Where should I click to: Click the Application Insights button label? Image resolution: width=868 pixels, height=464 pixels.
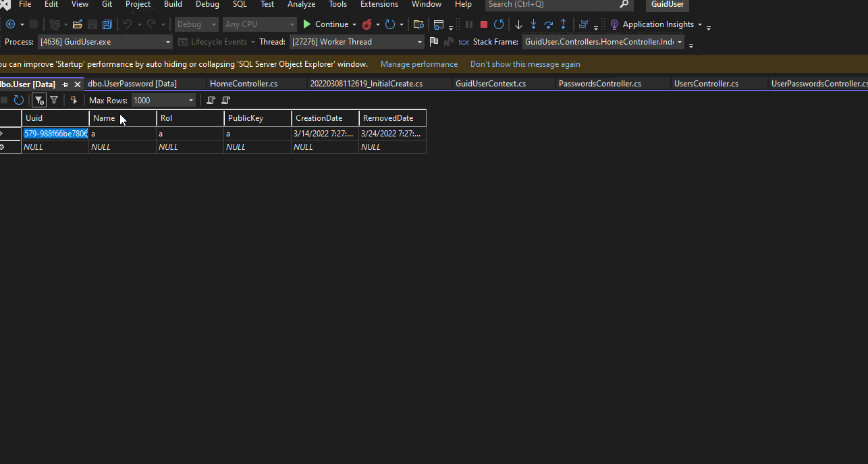point(658,24)
